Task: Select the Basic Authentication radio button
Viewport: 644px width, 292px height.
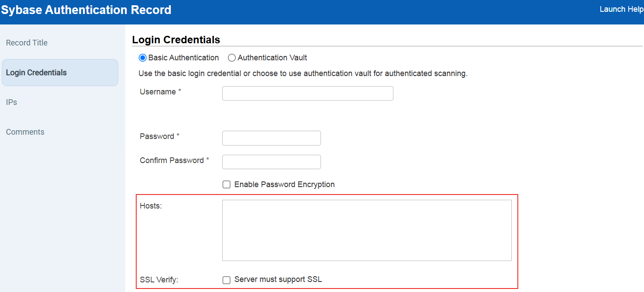Action: coord(142,57)
